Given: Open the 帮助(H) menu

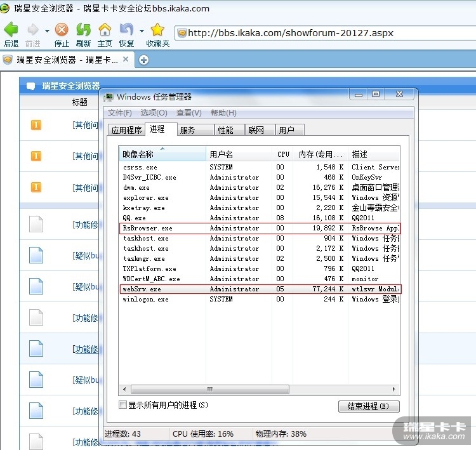Looking at the screenshot, I should click(x=223, y=113).
